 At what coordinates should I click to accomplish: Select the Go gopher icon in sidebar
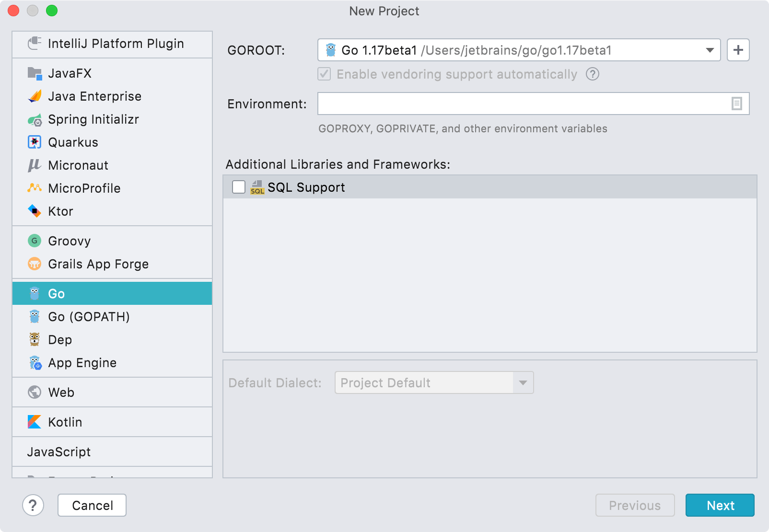coord(34,293)
